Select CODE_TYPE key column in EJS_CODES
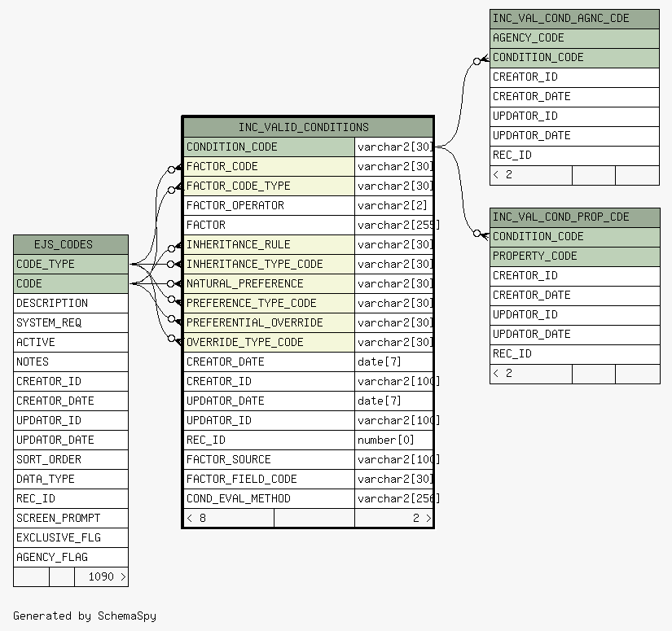Image resolution: width=672 pixels, height=631 pixels. [x=70, y=264]
